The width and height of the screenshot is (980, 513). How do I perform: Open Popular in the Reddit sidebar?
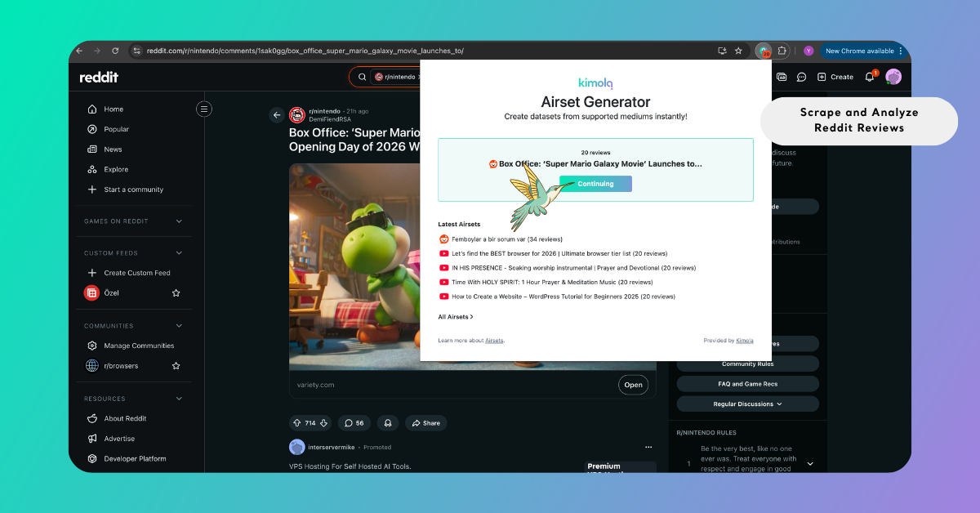tap(116, 129)
